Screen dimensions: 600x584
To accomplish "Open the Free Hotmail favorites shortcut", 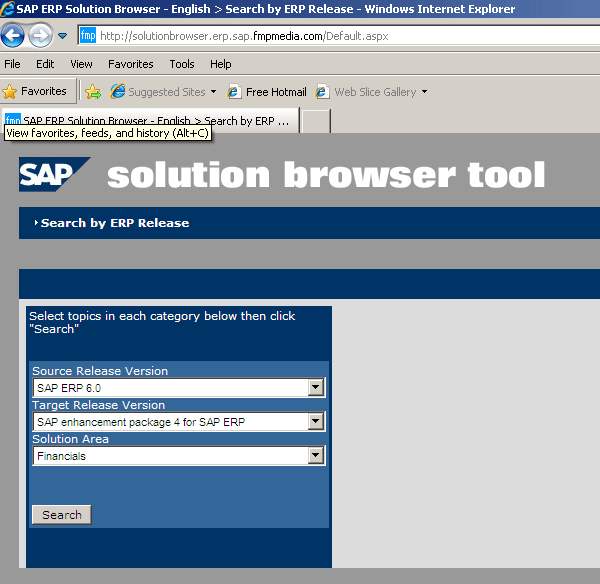I will pos(267,92).
